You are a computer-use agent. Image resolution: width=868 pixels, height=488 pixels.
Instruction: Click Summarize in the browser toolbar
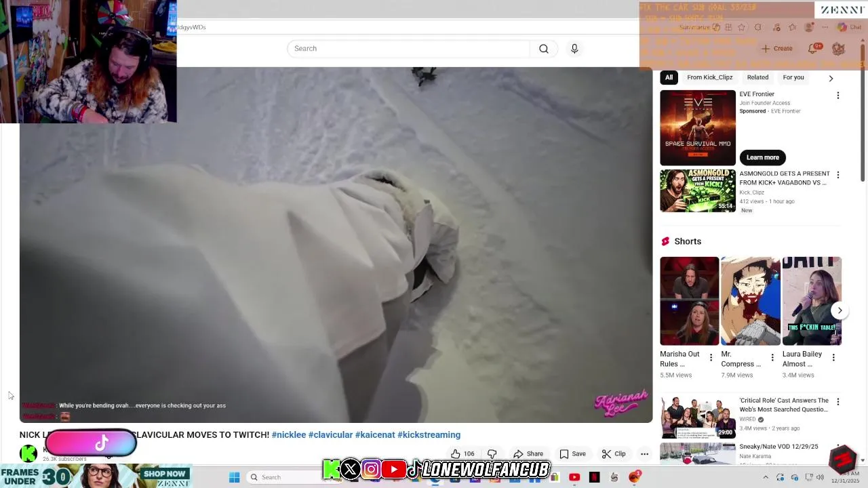click(700, 27)
